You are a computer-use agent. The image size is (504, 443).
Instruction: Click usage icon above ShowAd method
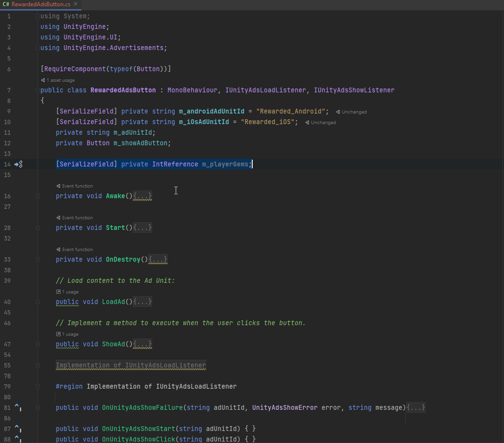58,334
